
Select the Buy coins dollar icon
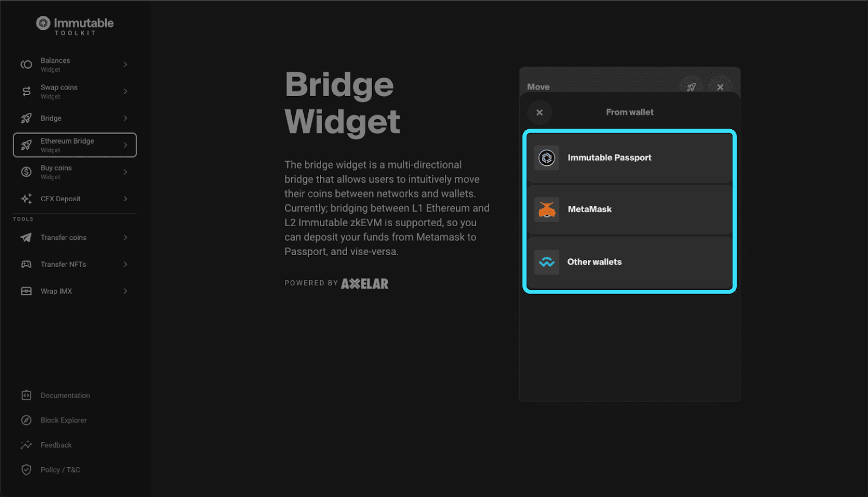(x=25, y=171)
